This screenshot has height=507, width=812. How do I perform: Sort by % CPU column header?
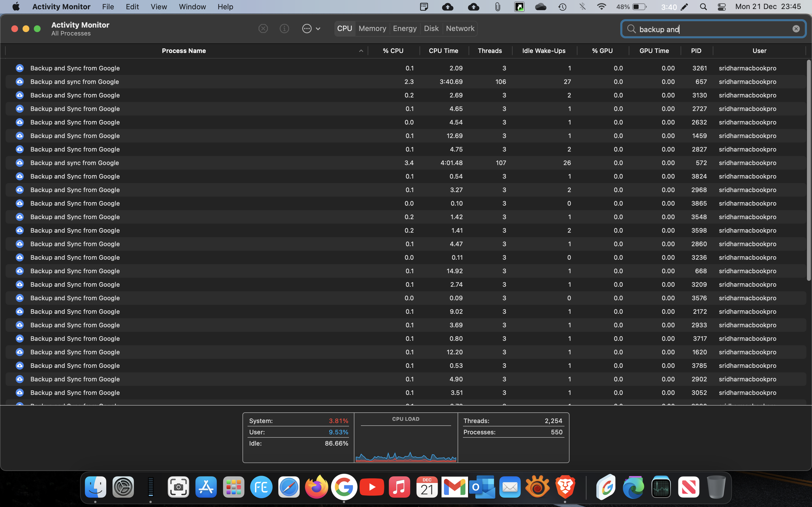point(393,51)
